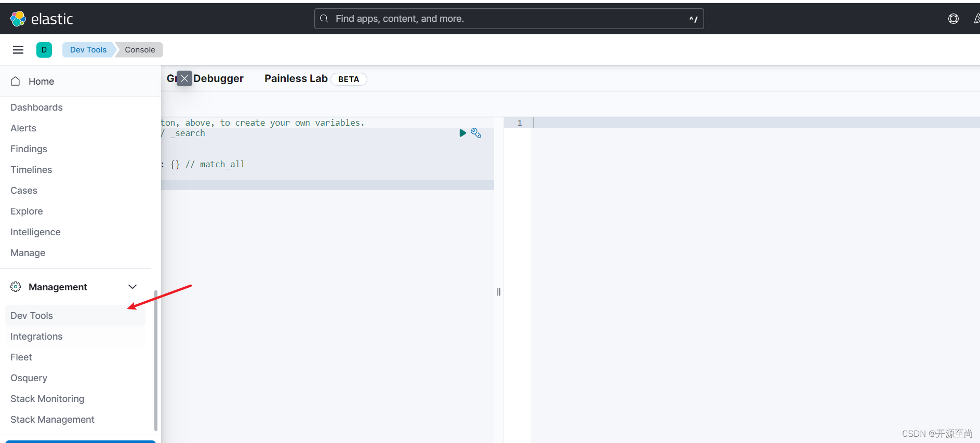
Task: Open the D space avatar
Action: [x=44, y=50]
